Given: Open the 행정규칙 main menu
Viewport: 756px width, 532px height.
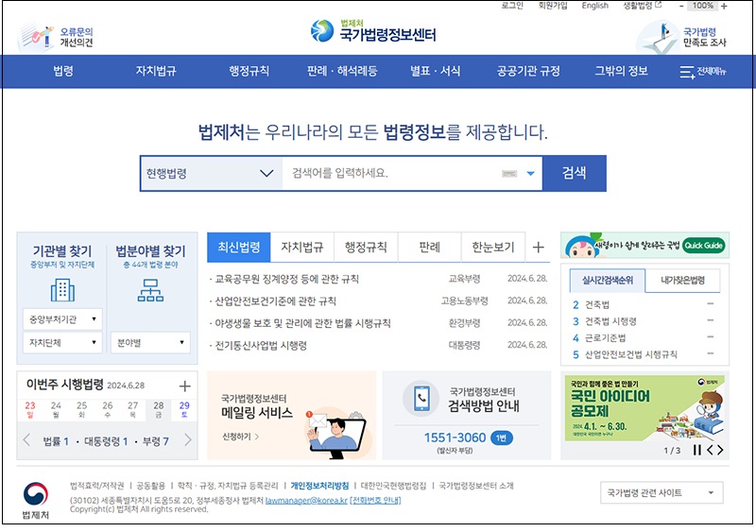Looking at the screenshot, I should tap(249, 72).
